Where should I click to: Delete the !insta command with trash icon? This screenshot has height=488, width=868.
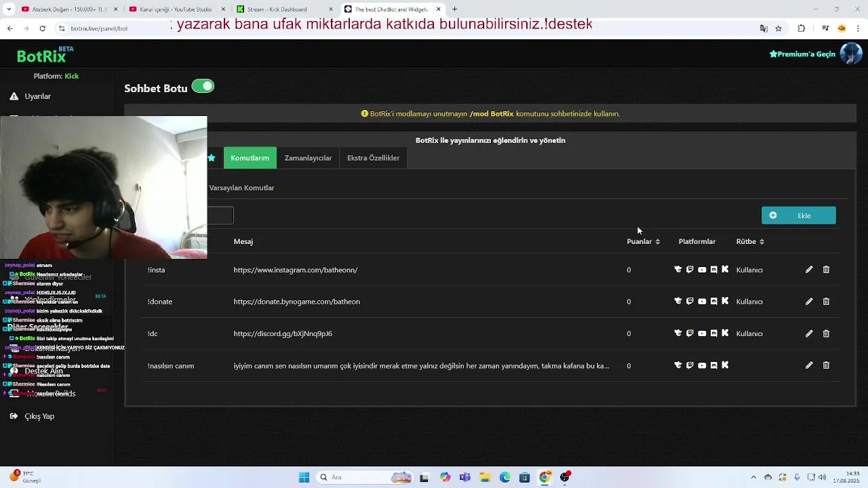tap(826, 270)
